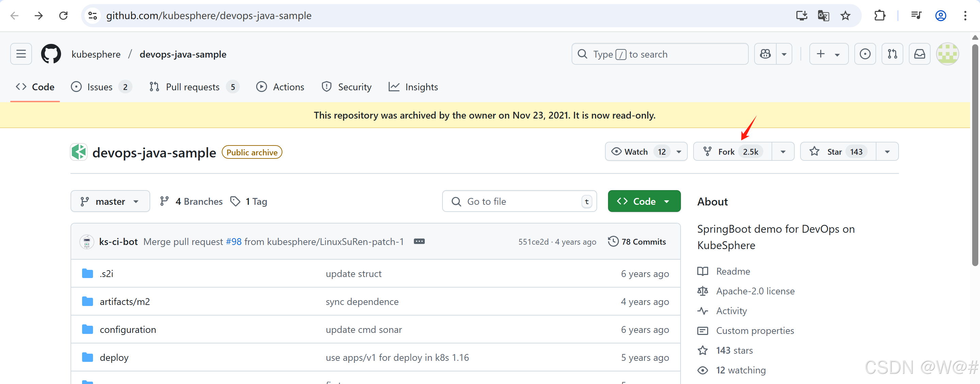Viewport: 980px width, 384px height.
Task: Select the Code tab
Action: click(x=35, y=87)
